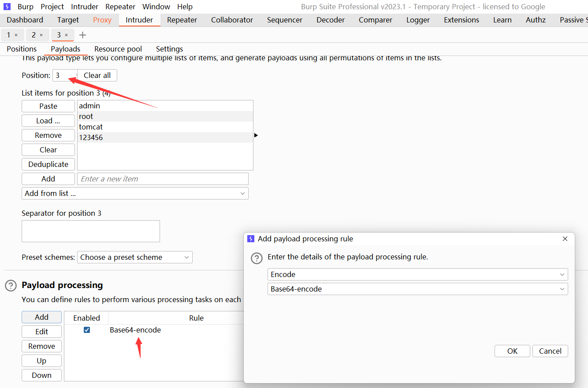Switch to the Comparer tab
588x388 pixels.
375,20
